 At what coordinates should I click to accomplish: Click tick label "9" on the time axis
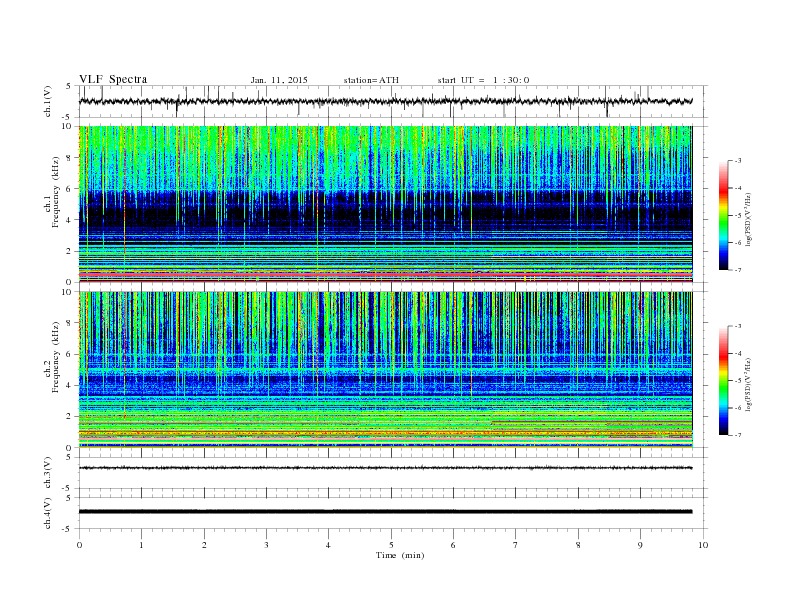[x=640, y=545]
